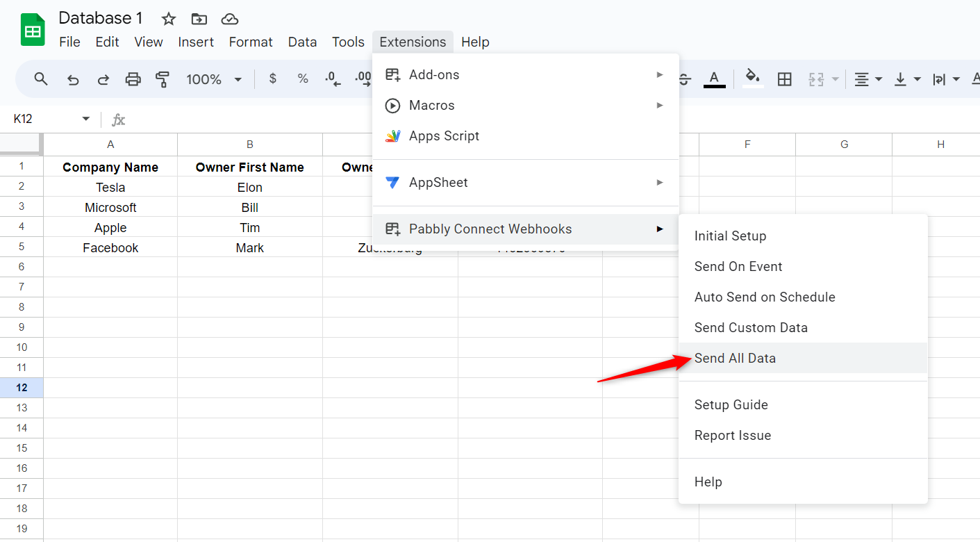Click the redo arrow
This screenshot has width=980, height=542.
pyautogui.click(x=103, y=79)
